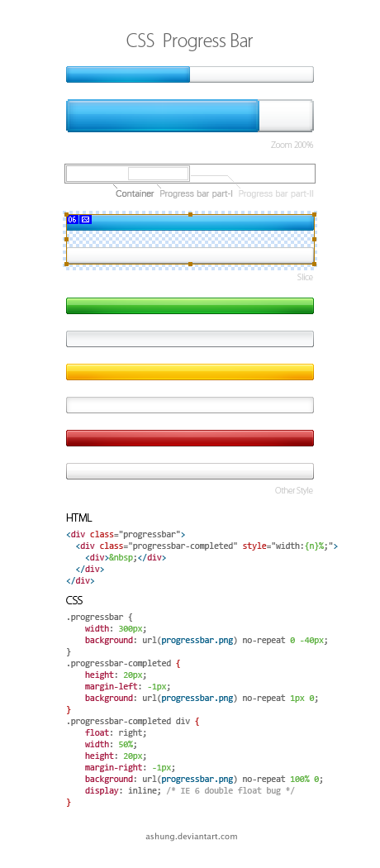This screenshot has width=380, height=868.
Task: Click the green progress bar
Action: coord(190,306)
